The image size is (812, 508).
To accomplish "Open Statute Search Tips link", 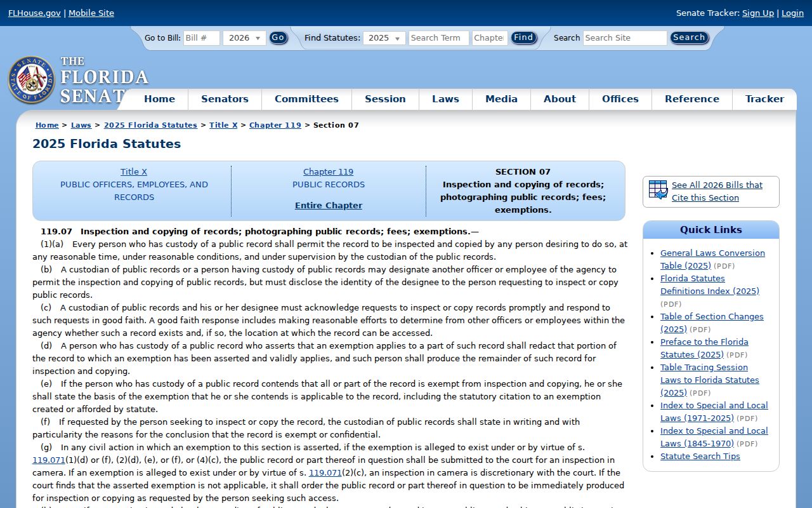I will (x=700, y=457).
